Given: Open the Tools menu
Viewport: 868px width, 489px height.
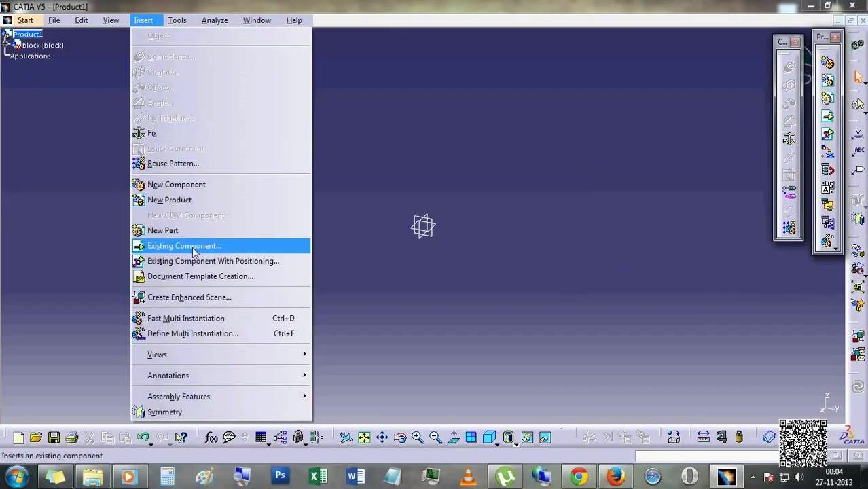Looking at the screenshot, I should (177, 20).
